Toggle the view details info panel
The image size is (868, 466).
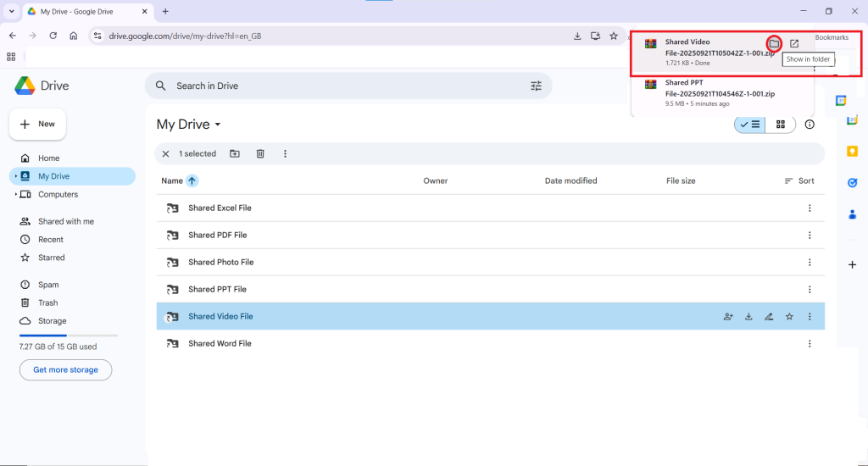click(x=810, y=125)
